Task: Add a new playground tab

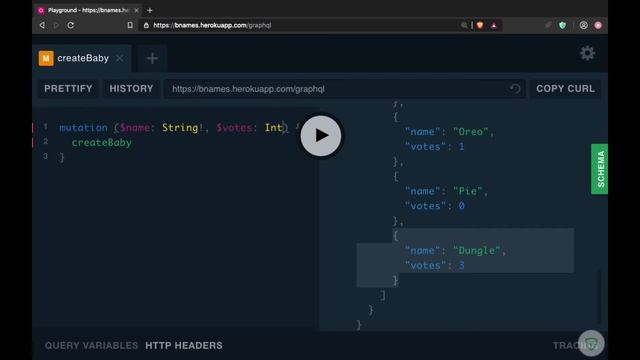Action: click(x=152, y=58)
